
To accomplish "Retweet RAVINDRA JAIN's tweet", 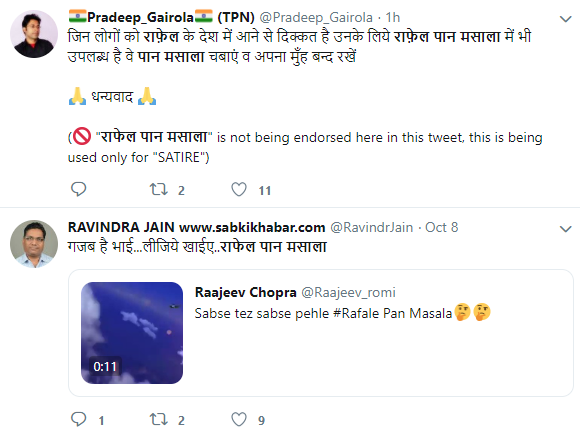I will tap(159, 420).
